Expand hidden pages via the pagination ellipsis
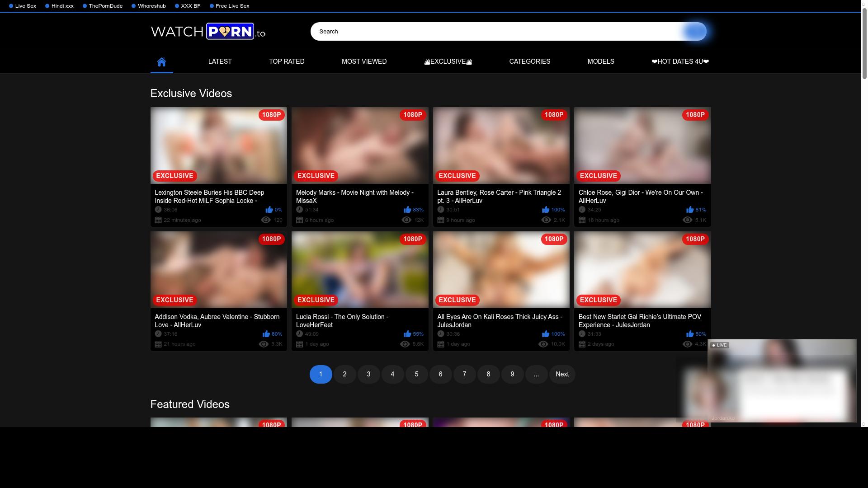 click(x=536, y=374)
